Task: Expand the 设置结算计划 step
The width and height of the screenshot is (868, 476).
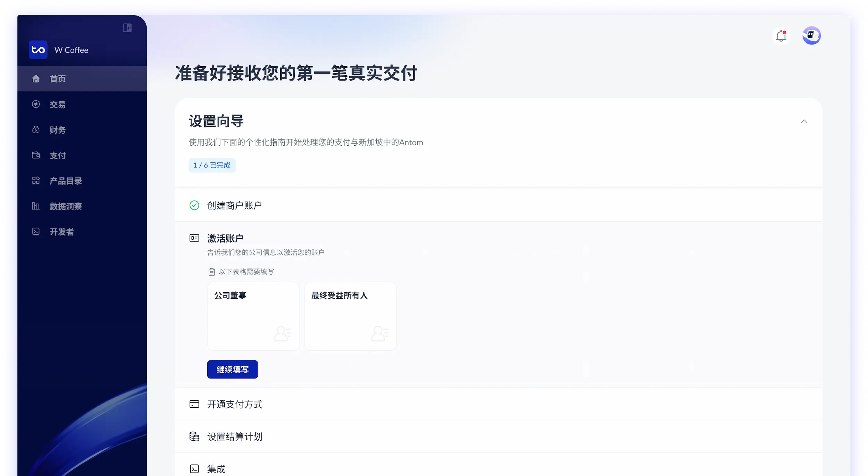Action: click(499, 436)
